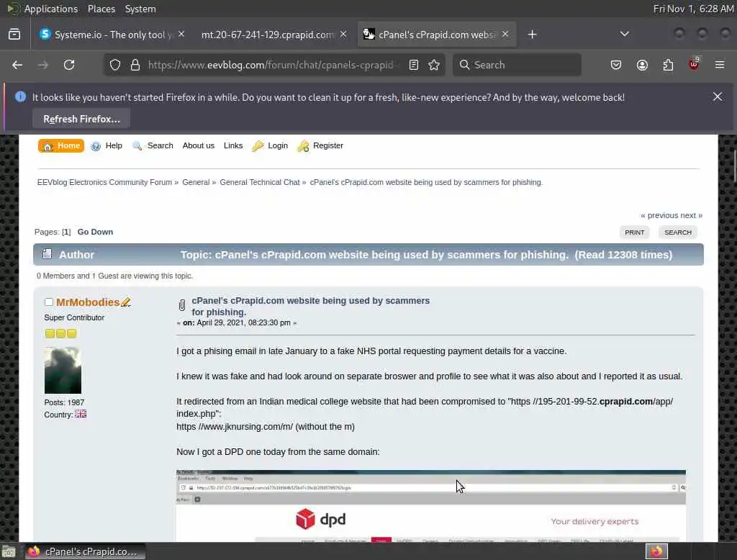The height and width of the screenshot is (560, 737).
Task: Bookmark this page with the star icon
Action: [x=434, y=65]
